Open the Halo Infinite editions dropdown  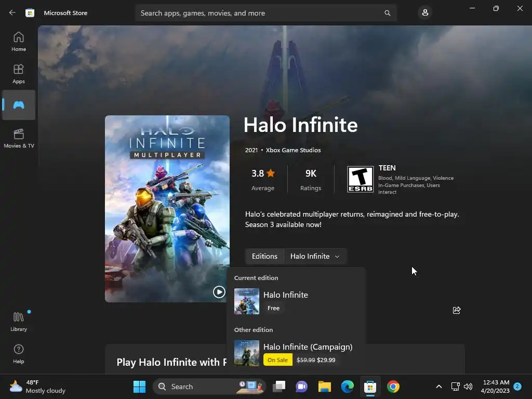(x=315, y=256)
